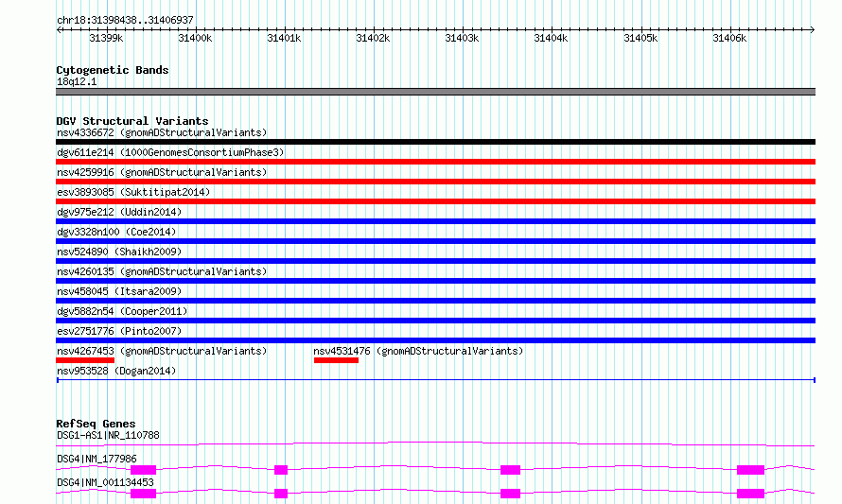
Task: Open variant label nsv4267453 (gnomADStructuralVariants)
Action: tap(162, 351)
